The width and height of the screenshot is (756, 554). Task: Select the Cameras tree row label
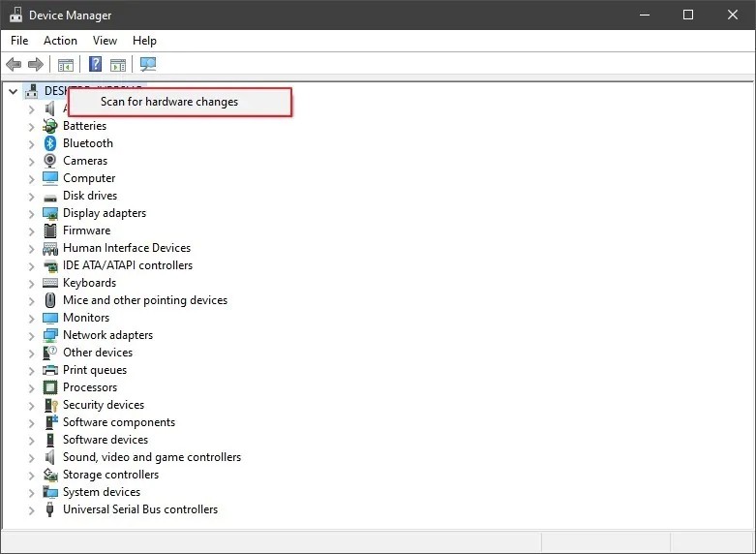85,161
